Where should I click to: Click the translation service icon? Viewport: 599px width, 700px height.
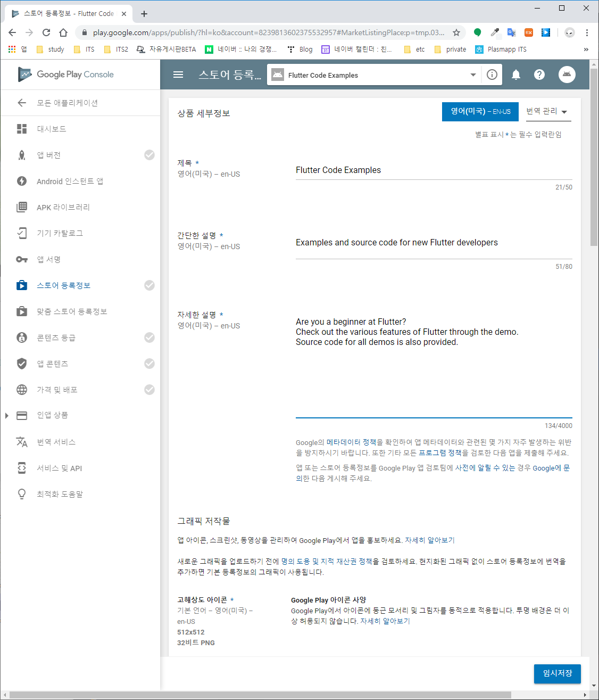tap(22, 442)
